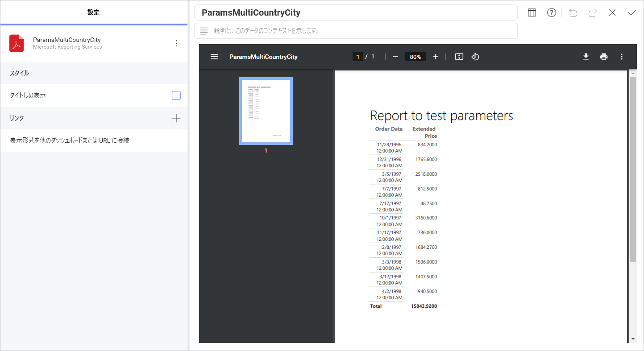The width and height of the screenshot is (644, 351).
Task: Open the help question mark icon
Action: (x=552, y=13)
